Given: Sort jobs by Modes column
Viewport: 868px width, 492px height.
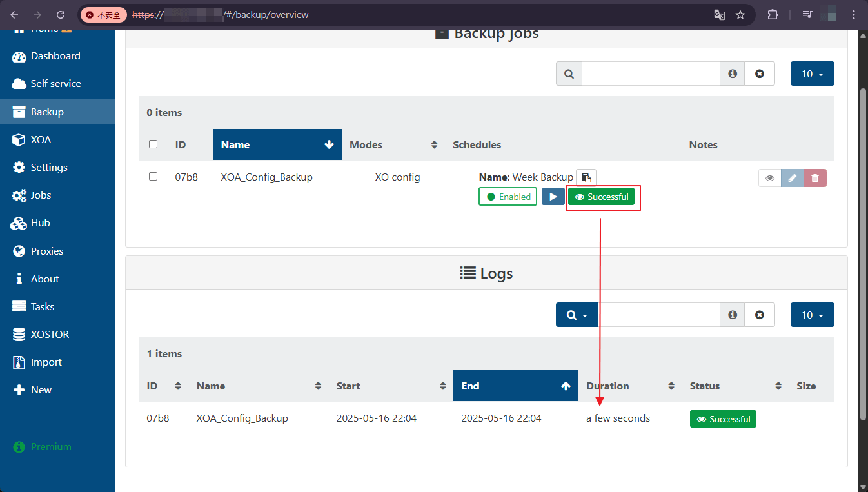Looking at the screenshot, I should (393, 144).
